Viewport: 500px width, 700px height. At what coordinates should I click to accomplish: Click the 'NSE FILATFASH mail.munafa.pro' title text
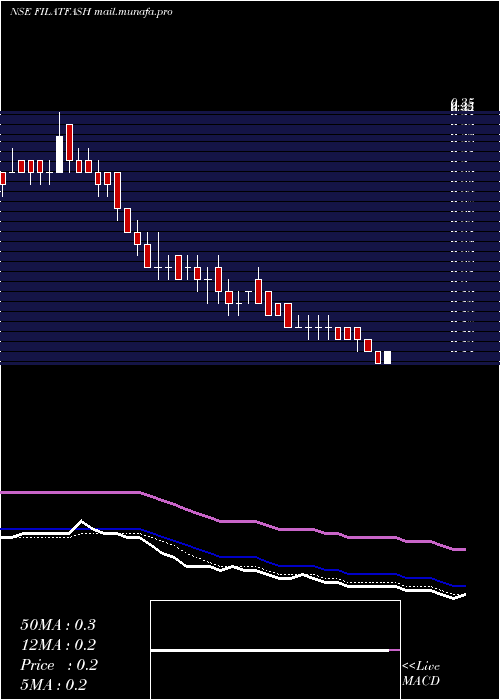click(x=91, y=12)
